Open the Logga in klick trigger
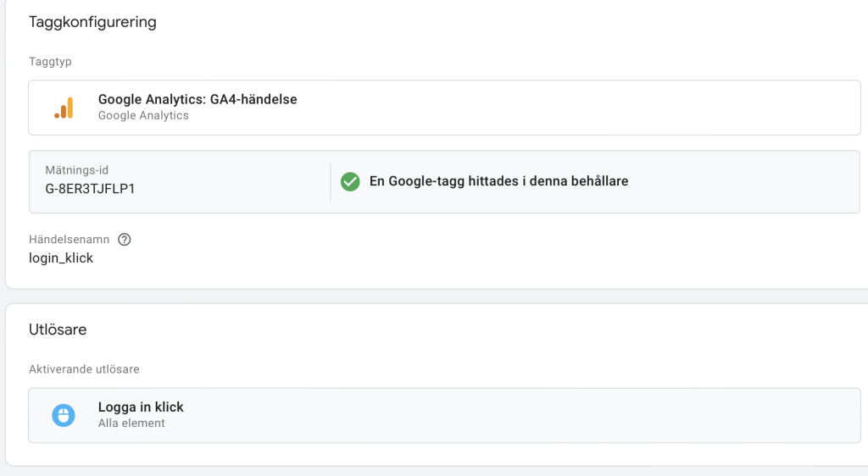868x476 pixels. pyautogui.click(x=444, y=415)
